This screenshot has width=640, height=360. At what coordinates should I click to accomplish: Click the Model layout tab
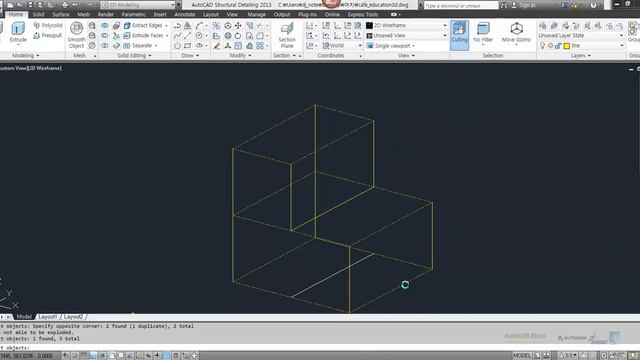point(24,317)
